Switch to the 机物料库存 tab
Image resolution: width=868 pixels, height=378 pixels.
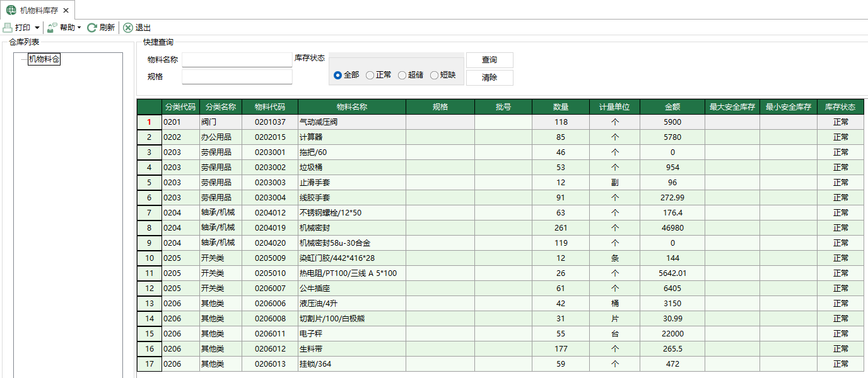pos(38,10)
